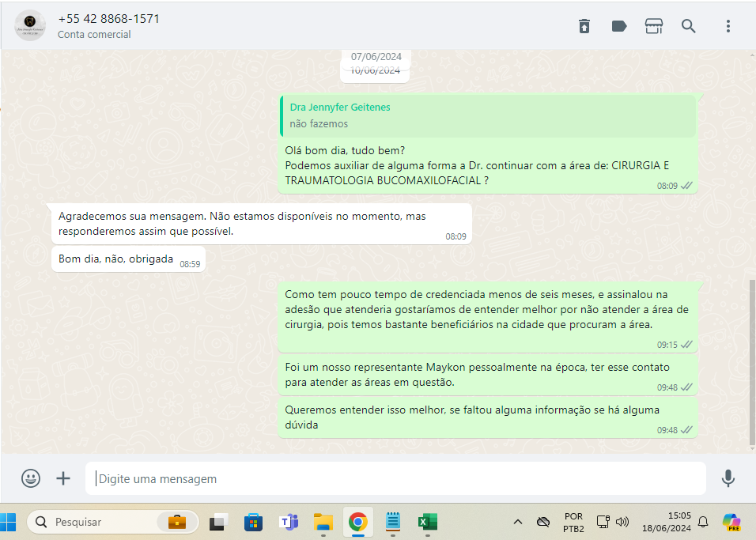Open contact info for +55 42 8868-1571

pos(109,19)
